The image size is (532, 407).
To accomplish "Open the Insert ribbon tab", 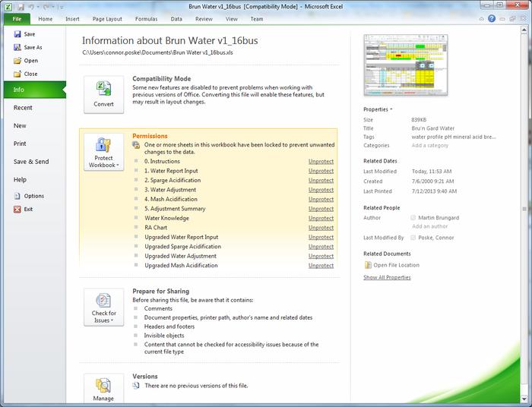I will 72,19.
